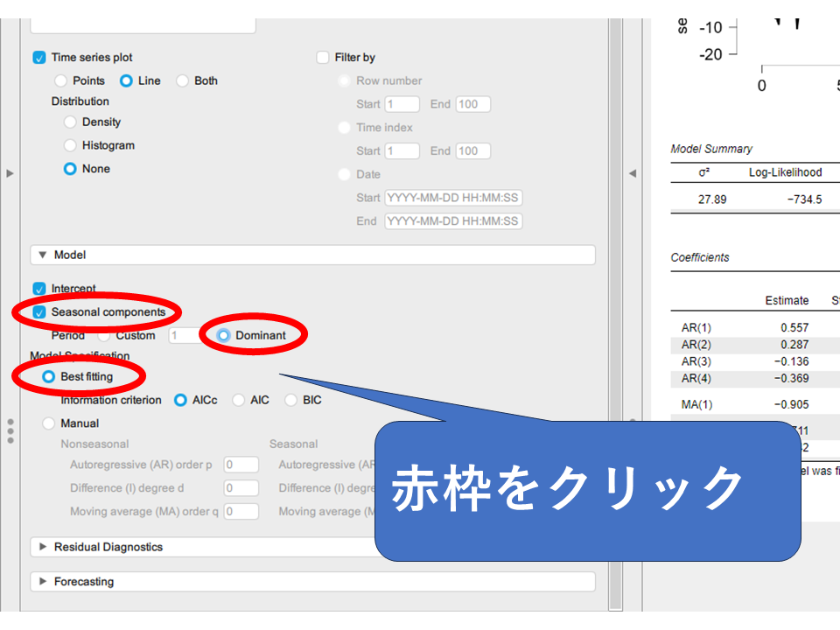The width and height of the screenshot is (840, 630).
Task: Enable the Filter by checkbox
Action: (x=323, y=58)
